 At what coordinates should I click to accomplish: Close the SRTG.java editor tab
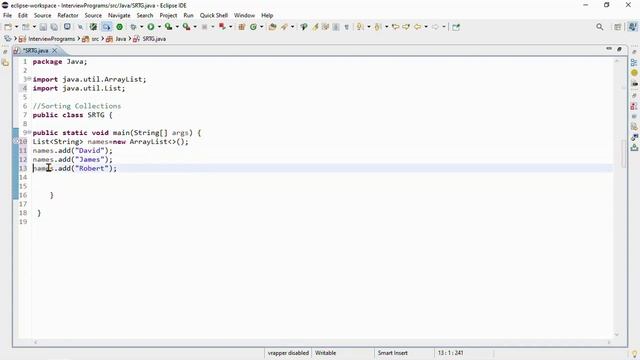[54, 51]
